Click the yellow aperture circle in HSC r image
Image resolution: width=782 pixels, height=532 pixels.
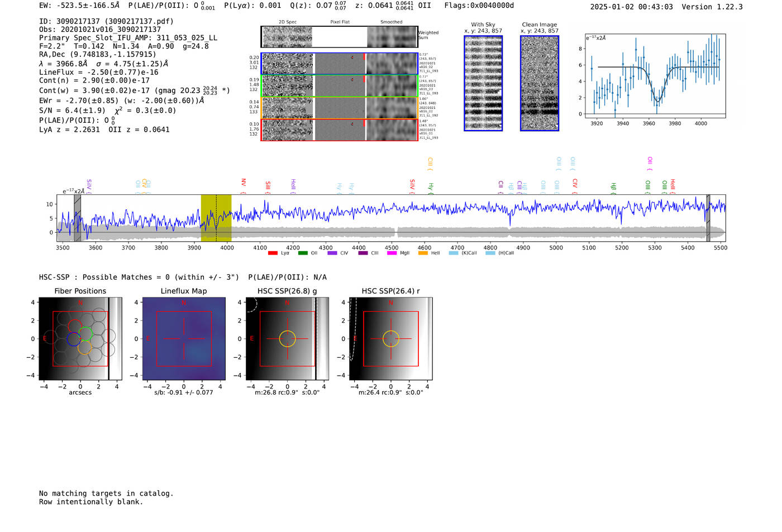click(390, 339)
